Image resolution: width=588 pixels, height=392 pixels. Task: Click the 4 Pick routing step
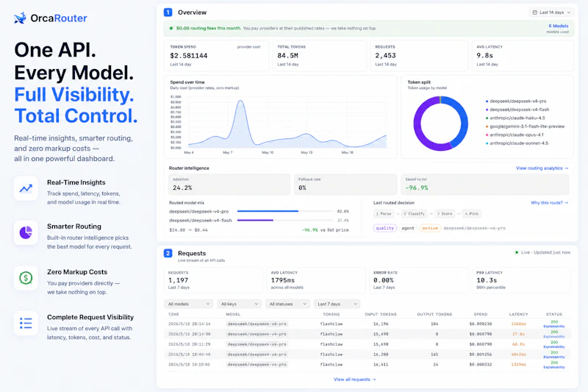pos(471,214)
